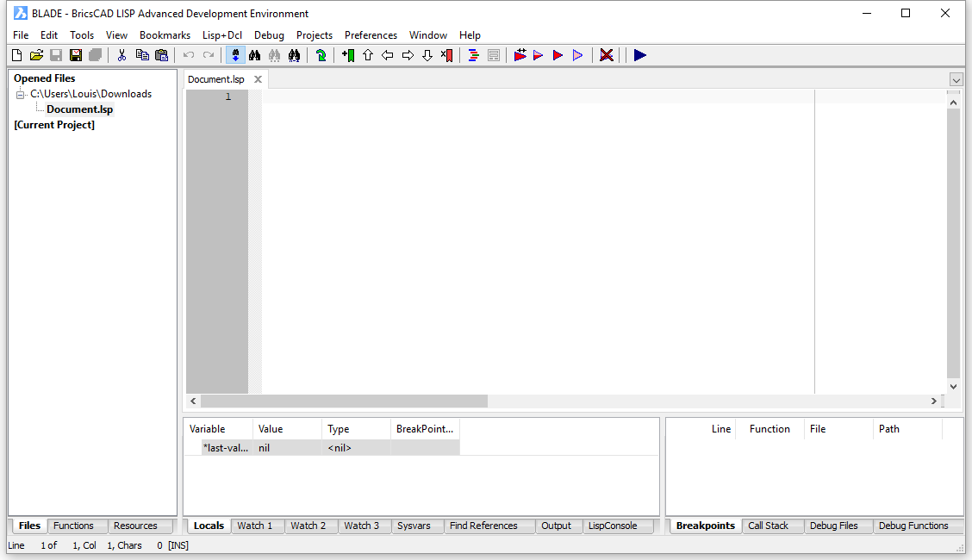Viewport: 972px width, 560px height.
Task: Click the green circular reload arrow icon
Action: pyautogui.click(x=321, y=56)
